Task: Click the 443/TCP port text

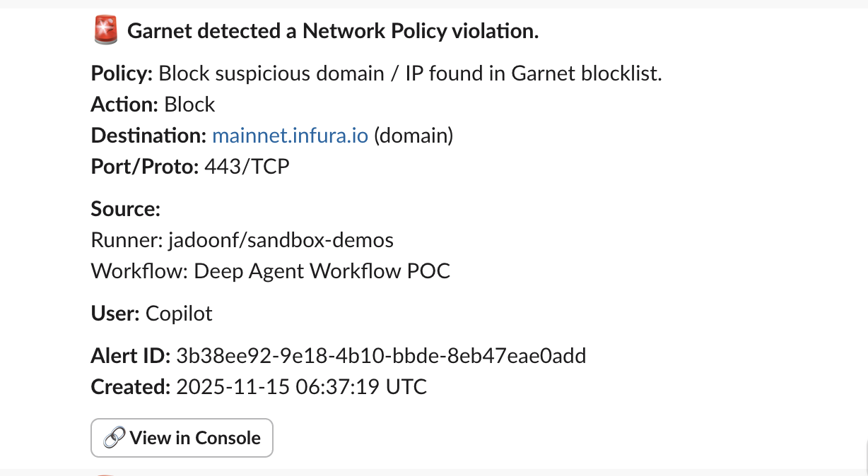Action: [x=246, y=166]
